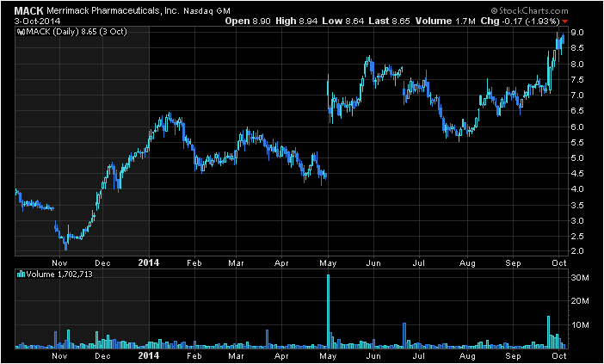
Task: Click the red down-triangle change indicator
Action: coord(564,22)
